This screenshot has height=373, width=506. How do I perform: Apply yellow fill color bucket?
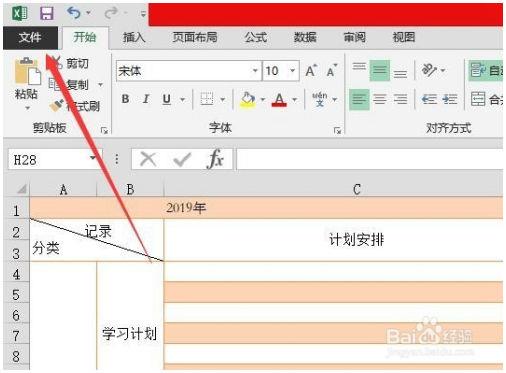[248, 99]
